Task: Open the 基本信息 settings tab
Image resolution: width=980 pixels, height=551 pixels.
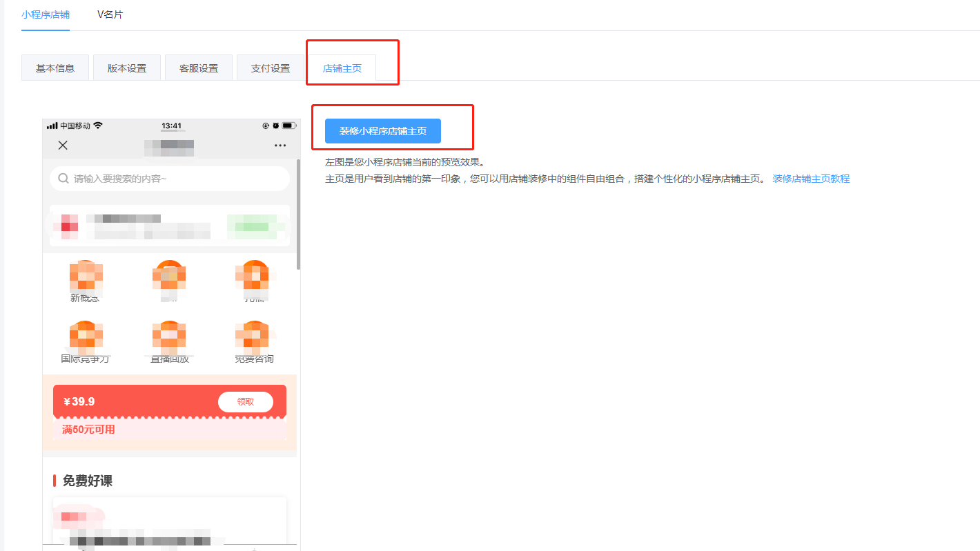Action: (x=55, y=68)
